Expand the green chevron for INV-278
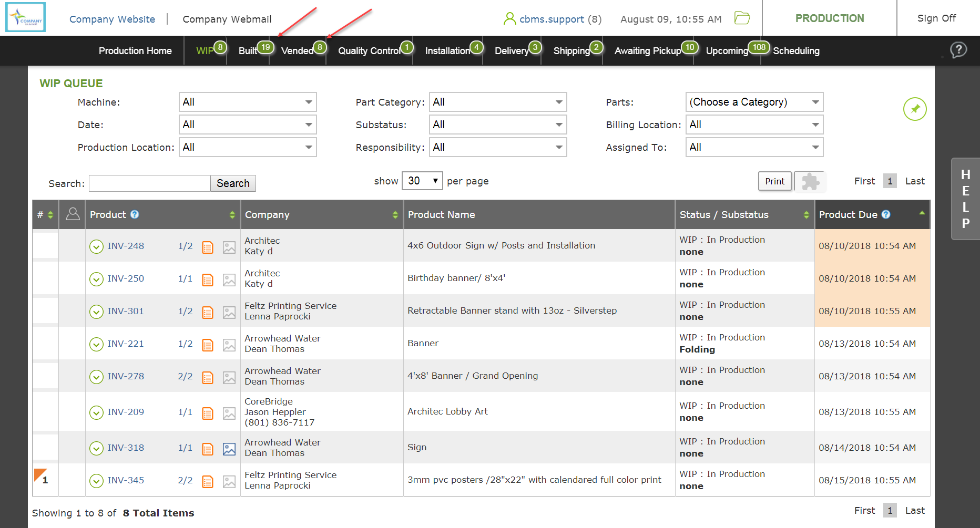This screenshot has width=980, height=528. coord(96,377)
